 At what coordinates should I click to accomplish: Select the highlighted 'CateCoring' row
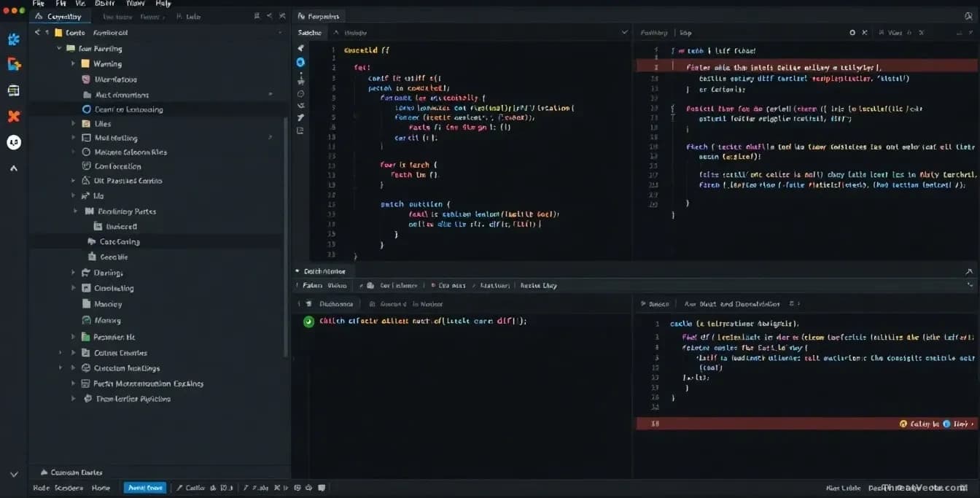[x=157, y=241]
